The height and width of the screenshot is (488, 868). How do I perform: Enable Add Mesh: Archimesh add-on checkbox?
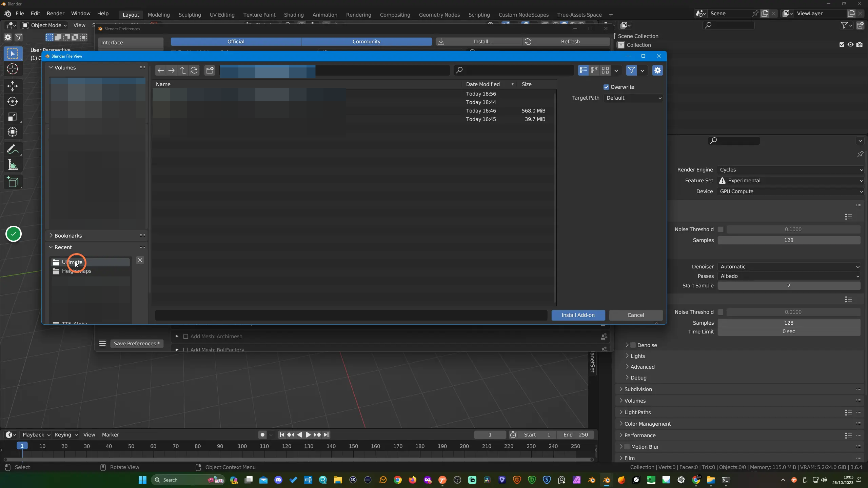point(186,337)
